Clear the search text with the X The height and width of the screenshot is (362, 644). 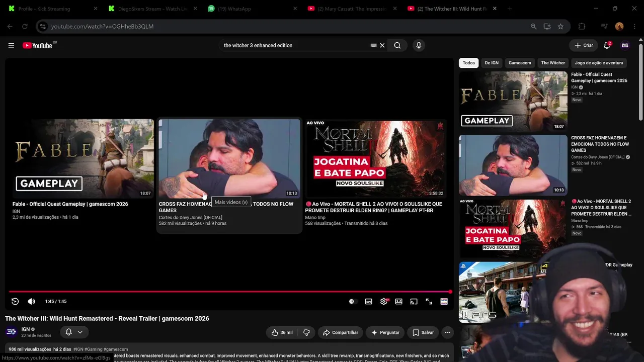(382, 45)
